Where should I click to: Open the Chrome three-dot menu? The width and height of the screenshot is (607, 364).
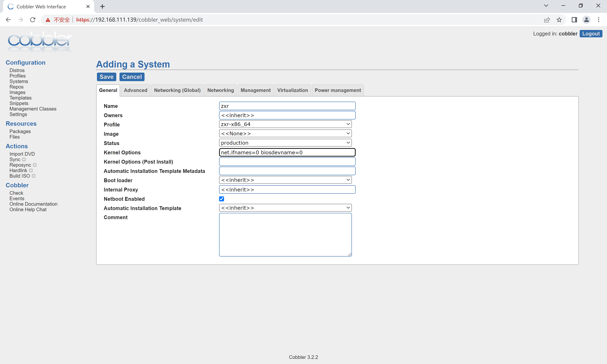pyautogui.click(x=599, y=20)
